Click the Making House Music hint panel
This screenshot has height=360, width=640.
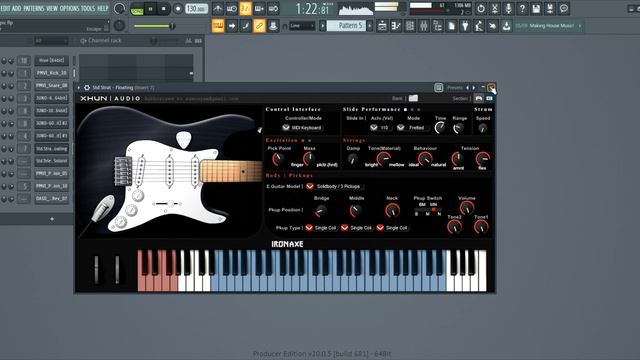click(548, 26)
